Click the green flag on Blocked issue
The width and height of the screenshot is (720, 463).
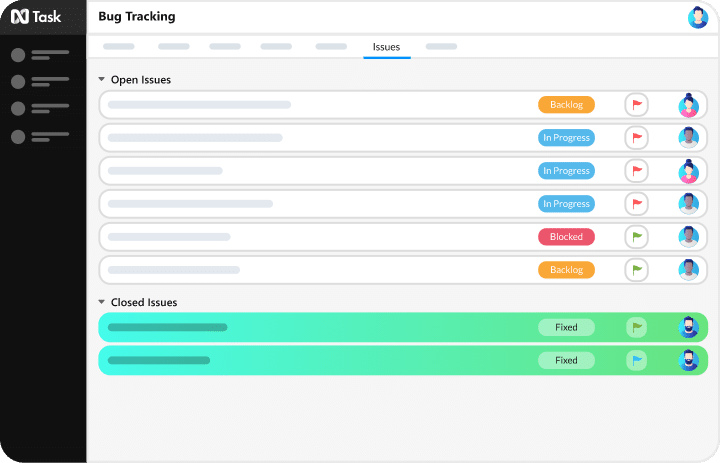[x=636, y=237]
